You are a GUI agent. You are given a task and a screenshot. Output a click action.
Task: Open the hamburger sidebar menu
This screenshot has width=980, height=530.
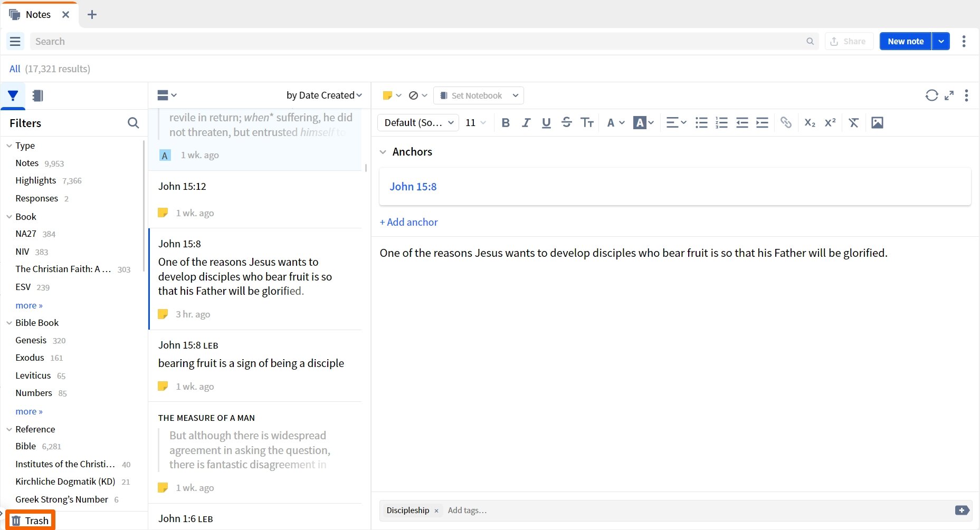(15, 41)
